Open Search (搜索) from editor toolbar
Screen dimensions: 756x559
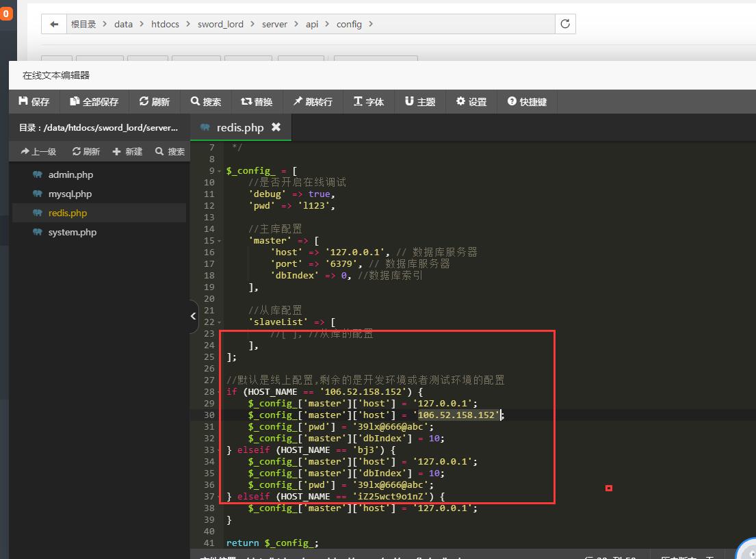tap(206, 102)
